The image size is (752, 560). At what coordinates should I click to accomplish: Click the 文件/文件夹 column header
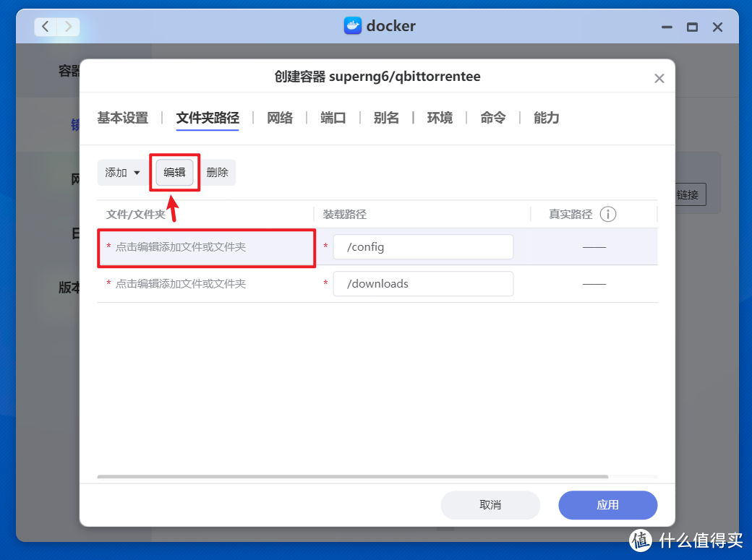136,215
